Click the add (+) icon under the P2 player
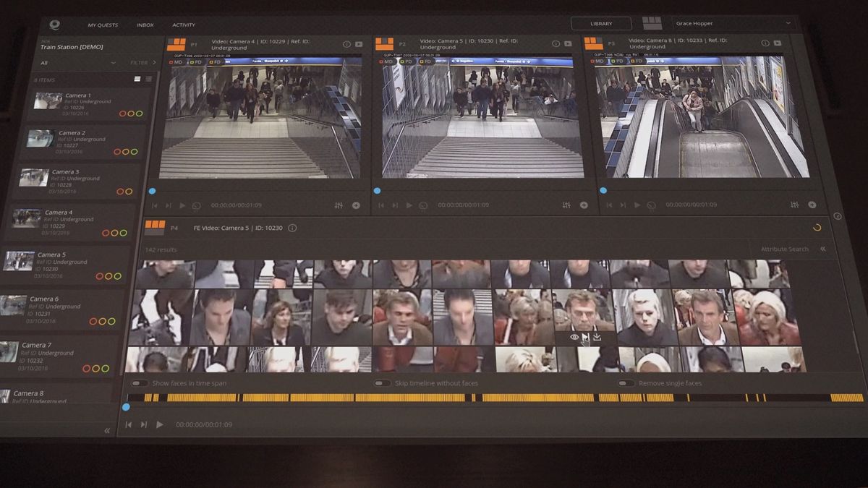This screenshot has height=488, width=868. coord(584,205)
